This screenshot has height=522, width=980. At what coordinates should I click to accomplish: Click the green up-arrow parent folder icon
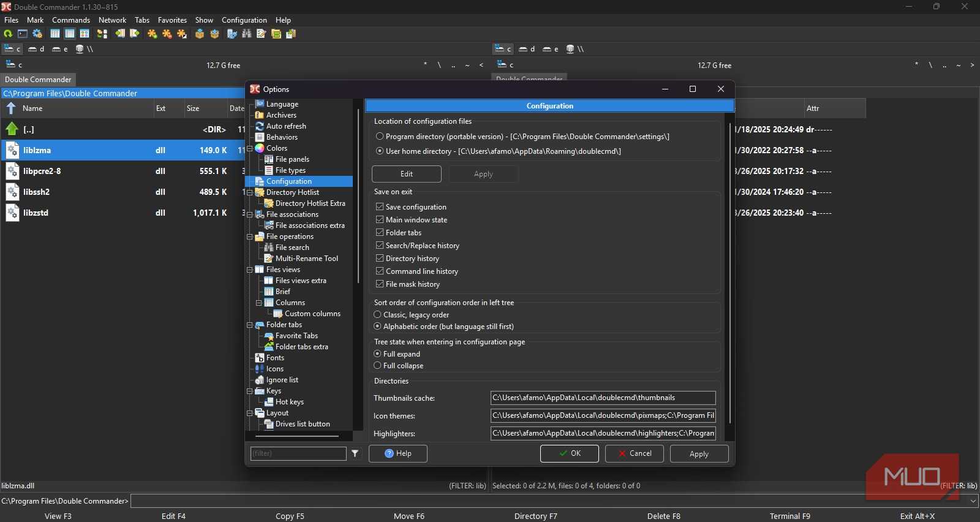click(12, 129)
